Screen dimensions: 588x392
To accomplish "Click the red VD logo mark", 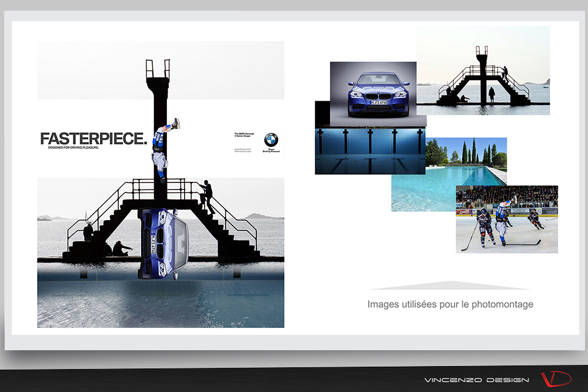I will click(556, 379).
